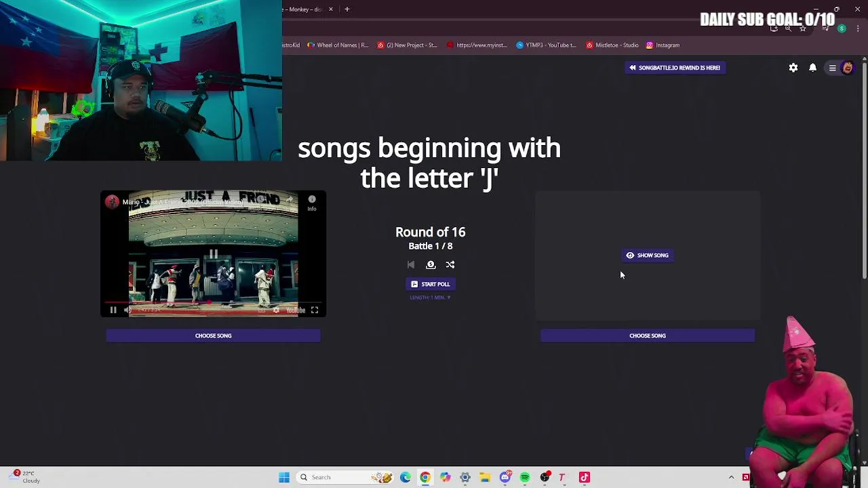
Task: Choose the left song Just A Friend
Action: 213,335
